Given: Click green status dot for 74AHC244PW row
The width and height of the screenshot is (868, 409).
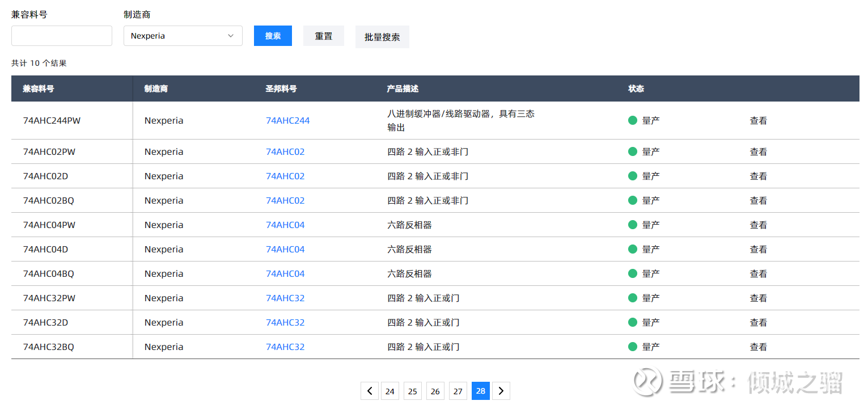Looking at the screenshot, I should coord(633,120).
